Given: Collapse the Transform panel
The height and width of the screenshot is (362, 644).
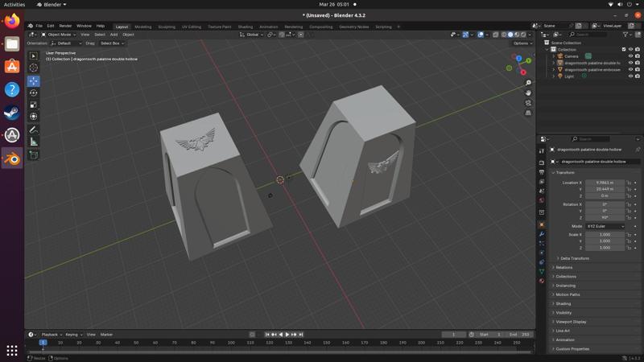Looking at the screenshot, I should tap(565, 172).
